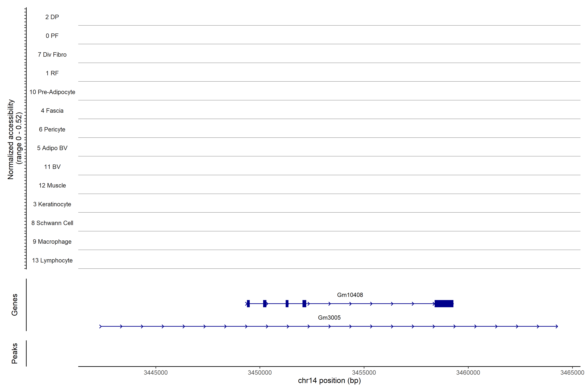Select the 8 Schwann Cell track label
Screen dimensions: 588x392
click(x=52, y=223)
